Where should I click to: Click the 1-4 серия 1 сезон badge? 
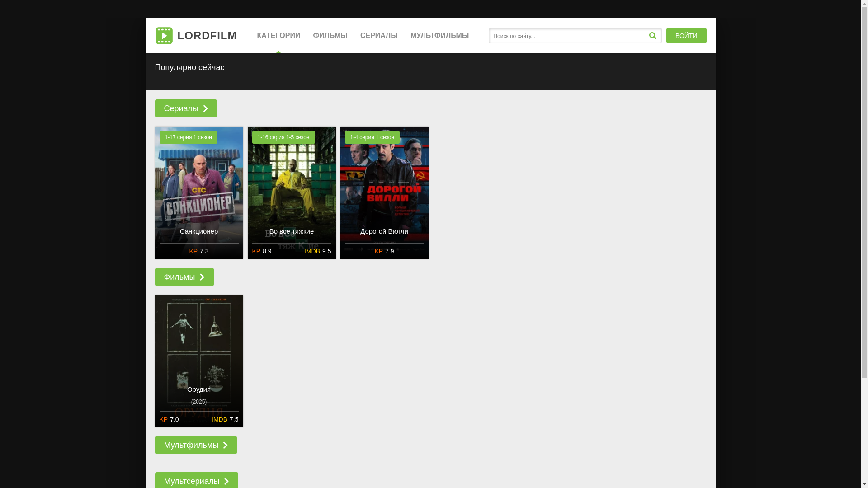[372, 137]
